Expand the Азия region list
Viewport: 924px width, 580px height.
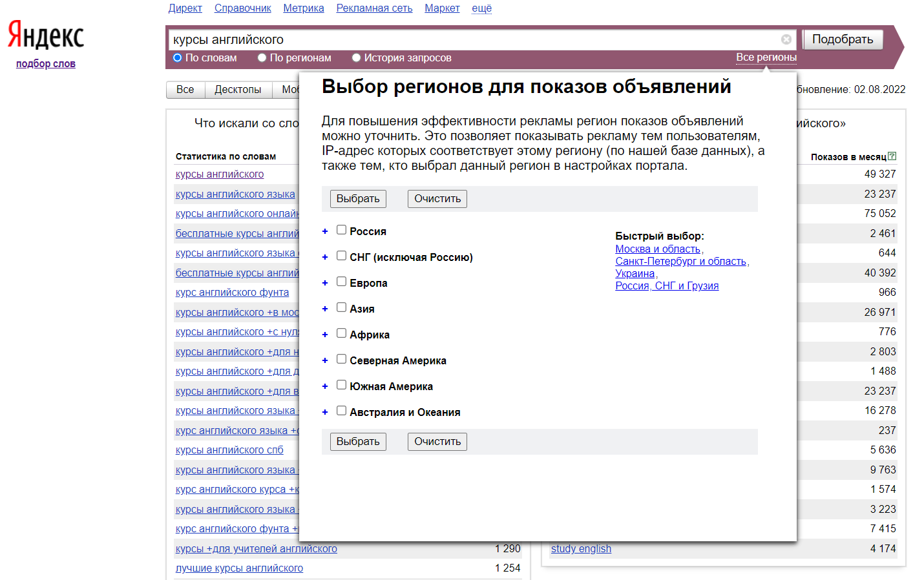[x=325, y=309]
